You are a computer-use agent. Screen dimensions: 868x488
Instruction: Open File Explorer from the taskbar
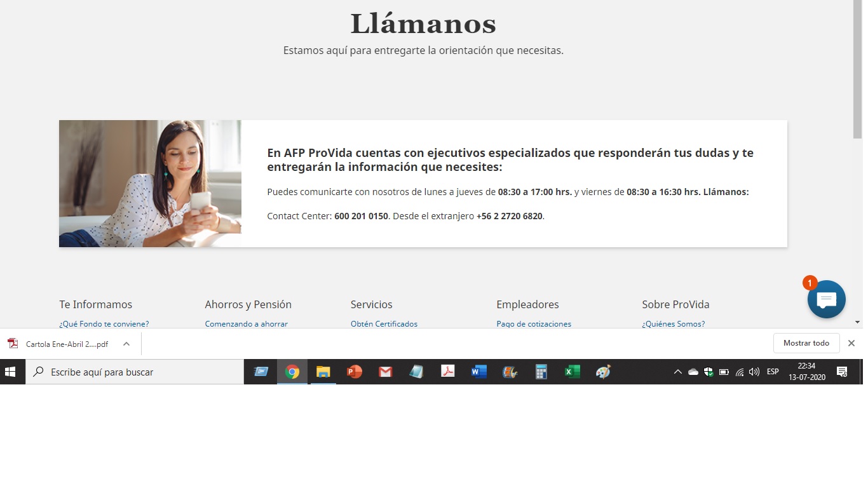pyautogui.click(x=323, y=372)
